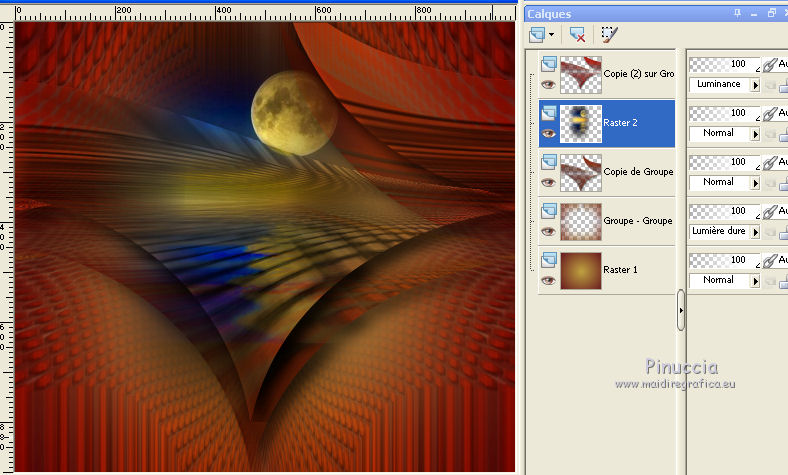788x475 pixels.
Task: Click the Groupe - Groupe layer thumbnail
Action: point(581,222)
